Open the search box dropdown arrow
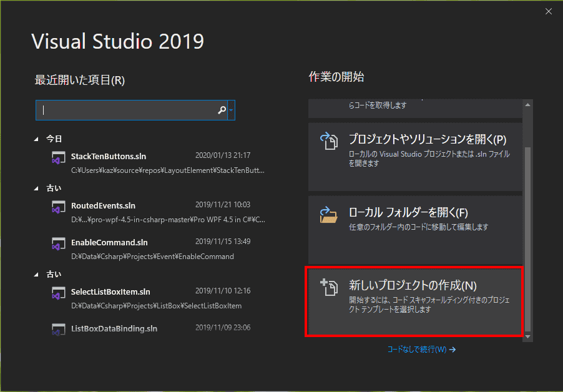 (231, 110)
